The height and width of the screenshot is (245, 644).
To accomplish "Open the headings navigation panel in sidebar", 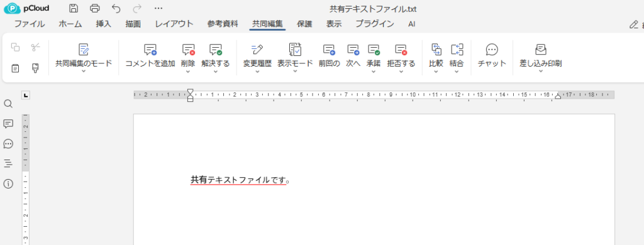I will click(8, 164).
